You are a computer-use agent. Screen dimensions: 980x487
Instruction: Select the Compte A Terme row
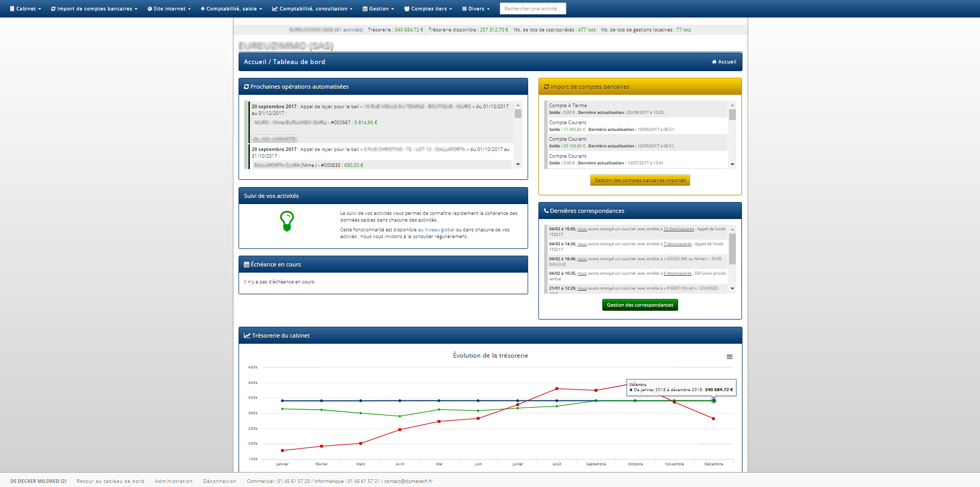[x=637, y=109]
